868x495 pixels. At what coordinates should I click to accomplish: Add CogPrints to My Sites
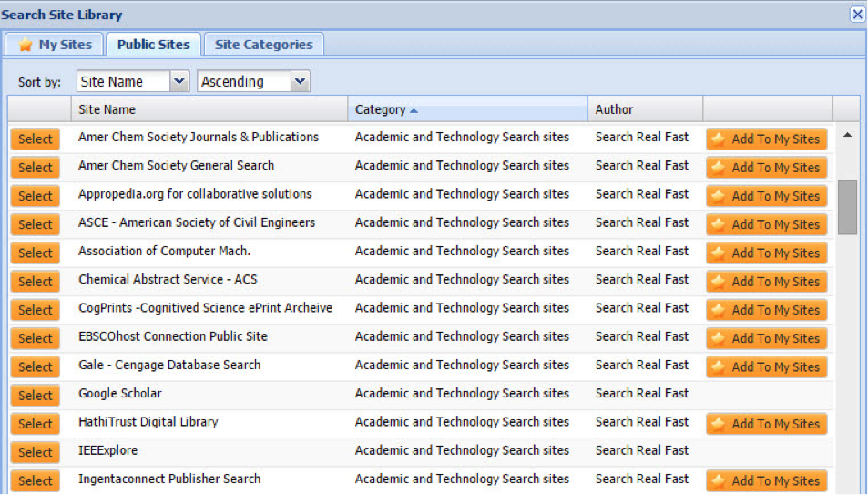[767, 309]
